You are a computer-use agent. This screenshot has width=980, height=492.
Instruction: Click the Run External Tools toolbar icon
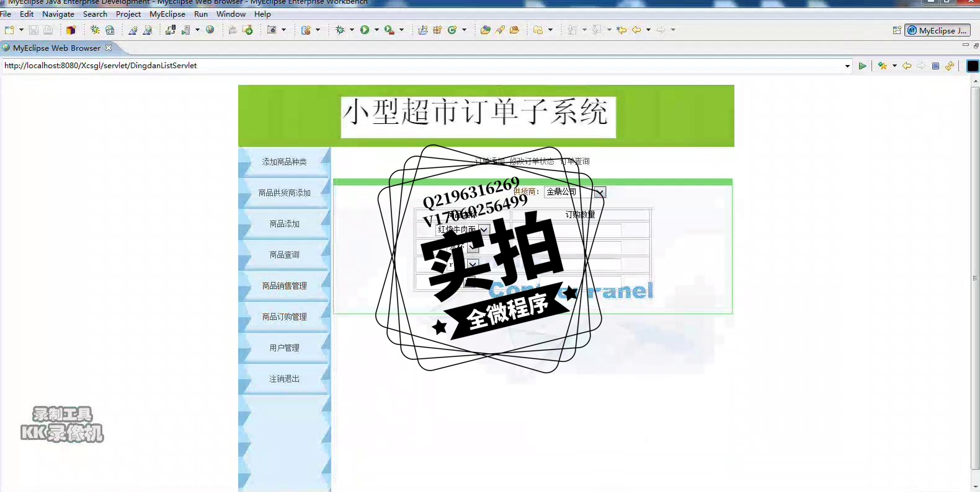coord(389,30)
